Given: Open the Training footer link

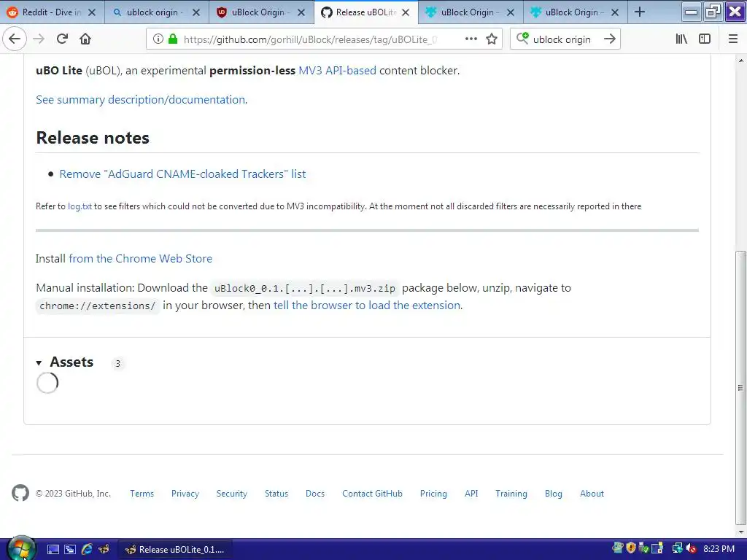Looking at the screenshot, I should [511, 494].
